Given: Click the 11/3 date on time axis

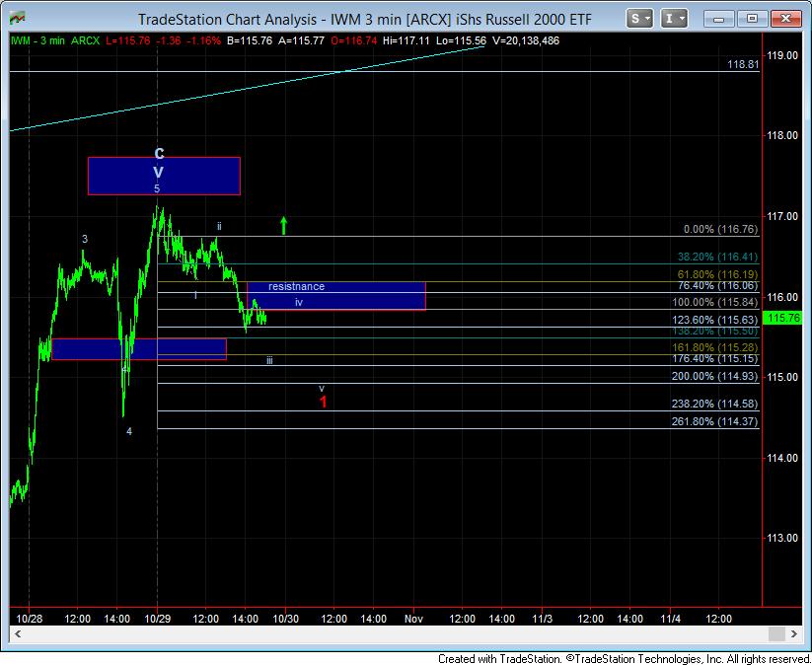Looking at the screenshot, I should click(543, 619).
